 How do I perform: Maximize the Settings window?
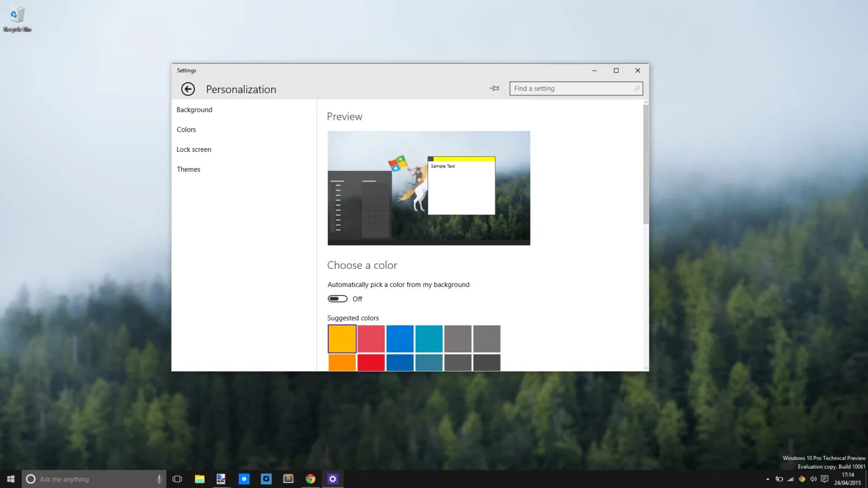click(x=616, y=70)
